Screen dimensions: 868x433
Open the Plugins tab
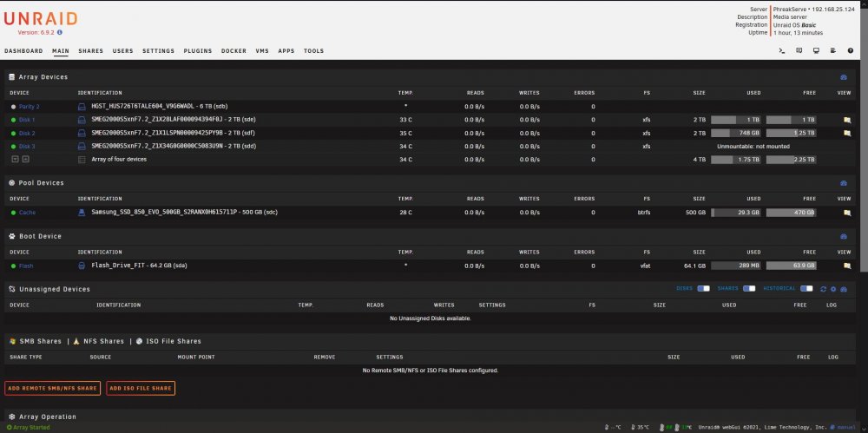tap(198, 51)
